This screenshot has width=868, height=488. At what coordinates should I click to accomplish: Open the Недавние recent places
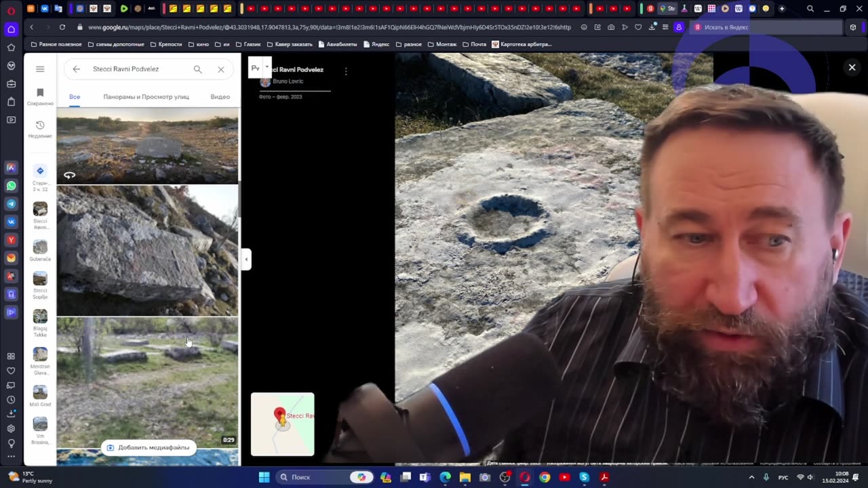click(x=40, y=129)
